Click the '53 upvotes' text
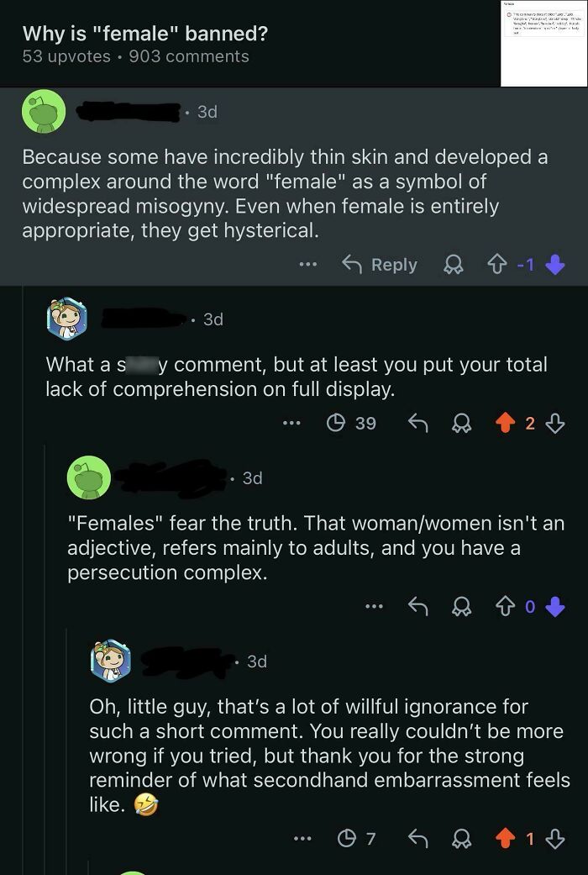Image resolution: width=588 pixels, height=875 pixels. click(x=63, y=57)
